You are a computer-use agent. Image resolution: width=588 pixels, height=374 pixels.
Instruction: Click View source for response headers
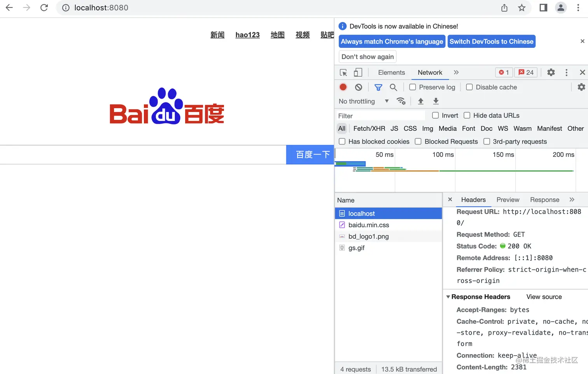pos(544,297)
